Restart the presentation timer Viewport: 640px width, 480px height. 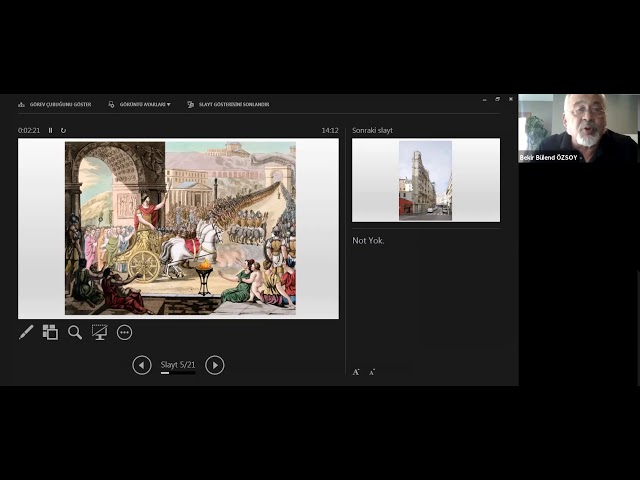(x=63, y=130)
